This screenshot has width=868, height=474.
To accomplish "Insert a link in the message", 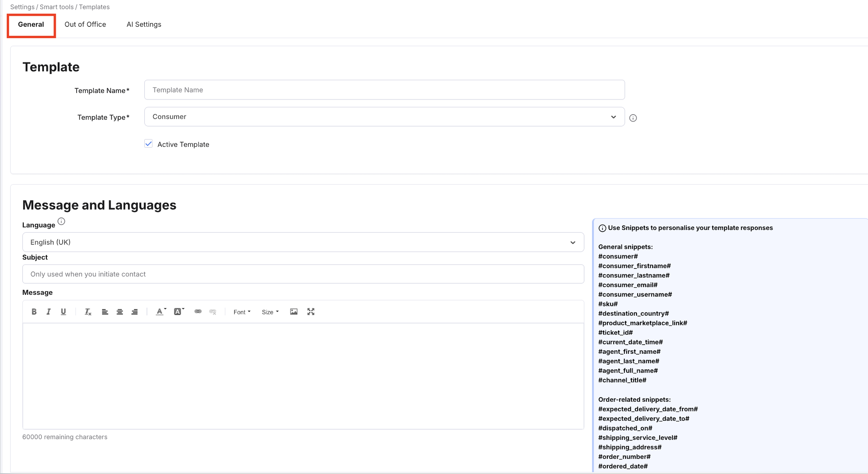I will click(x=198, y=312).
